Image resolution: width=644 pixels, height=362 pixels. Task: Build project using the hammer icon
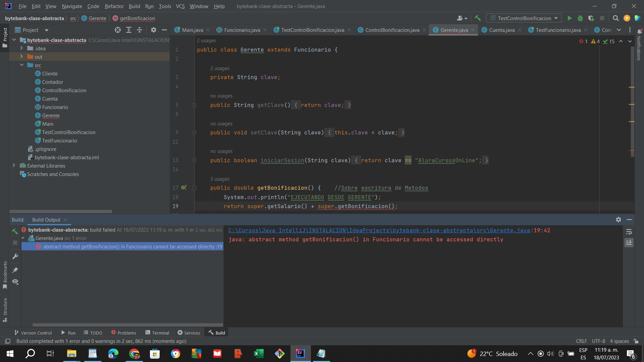(478, 18)
